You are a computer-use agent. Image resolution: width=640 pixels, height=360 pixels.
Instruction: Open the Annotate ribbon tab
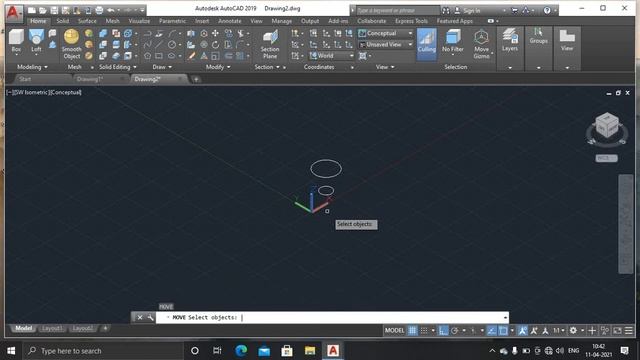(x=229, y=21)
